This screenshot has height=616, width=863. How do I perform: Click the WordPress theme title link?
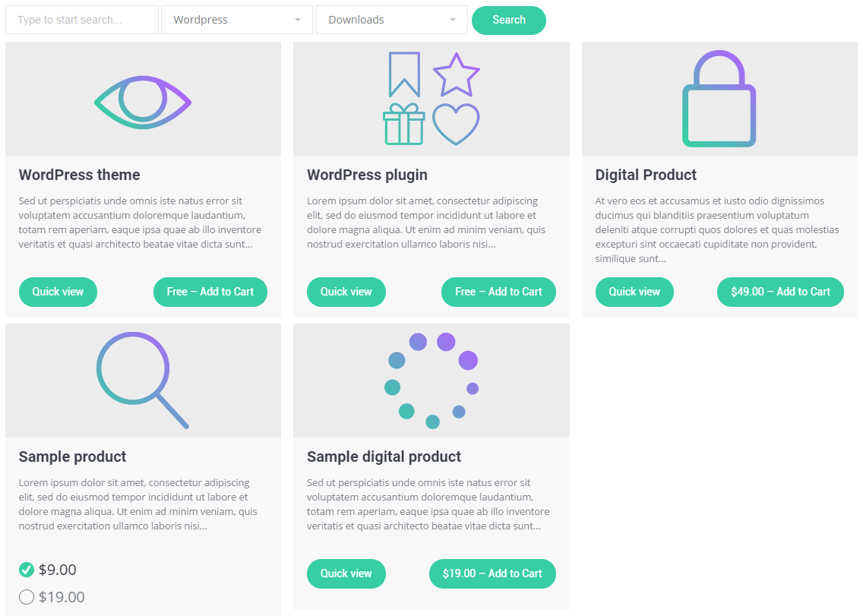[x=79, y=175]
